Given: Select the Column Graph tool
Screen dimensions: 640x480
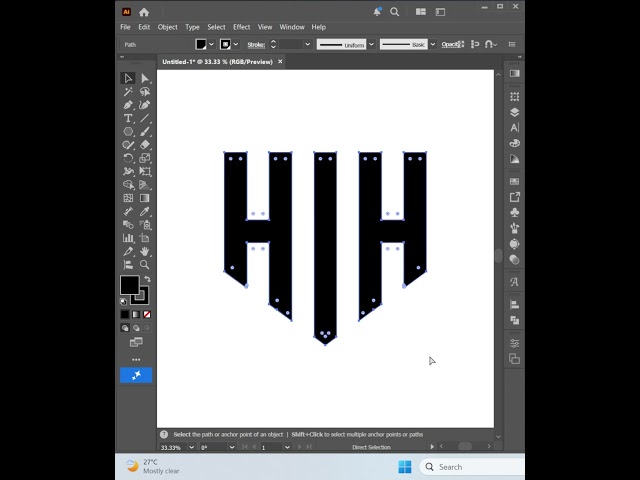Looking at the screenshot, I should [x=128, y=238].
